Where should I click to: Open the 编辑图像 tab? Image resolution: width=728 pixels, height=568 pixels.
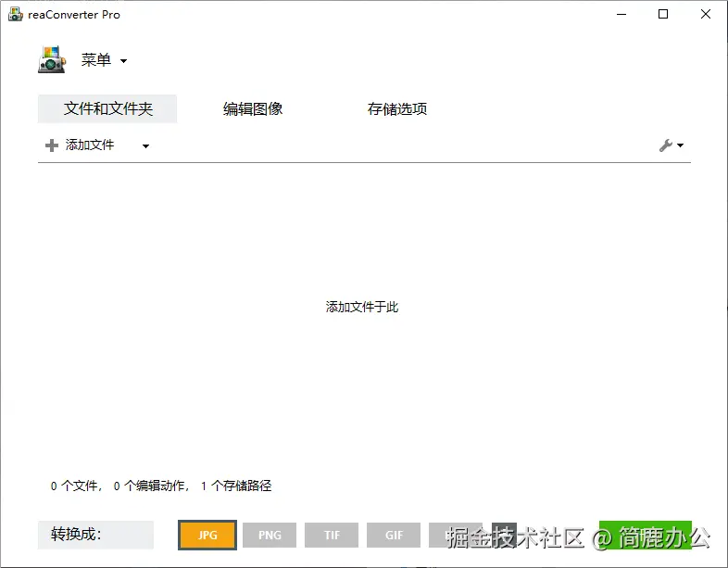pyautogui.click(x=253, y=108)
